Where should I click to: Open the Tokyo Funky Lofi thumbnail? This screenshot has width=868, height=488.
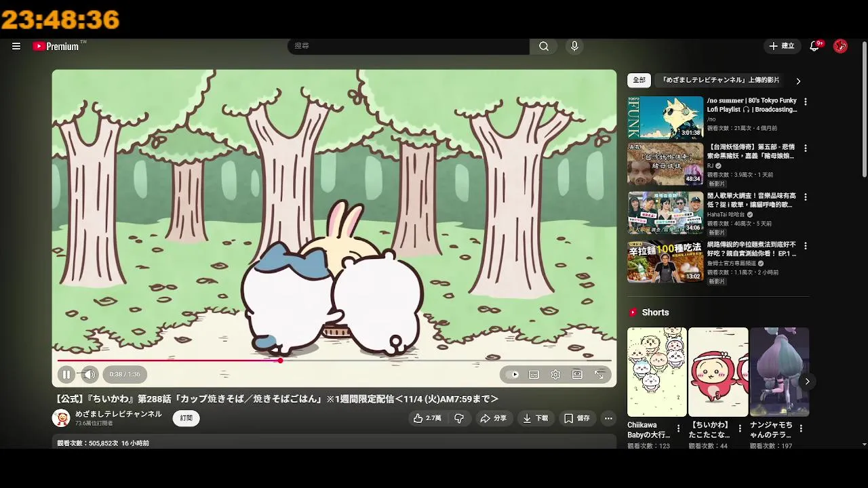[665, 117]
